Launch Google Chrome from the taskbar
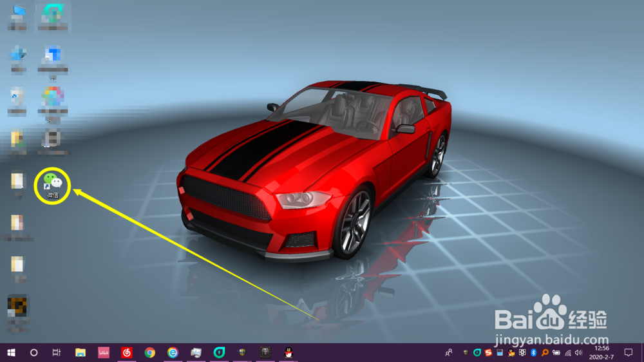The image size is (644, 362). pos(150,352)
